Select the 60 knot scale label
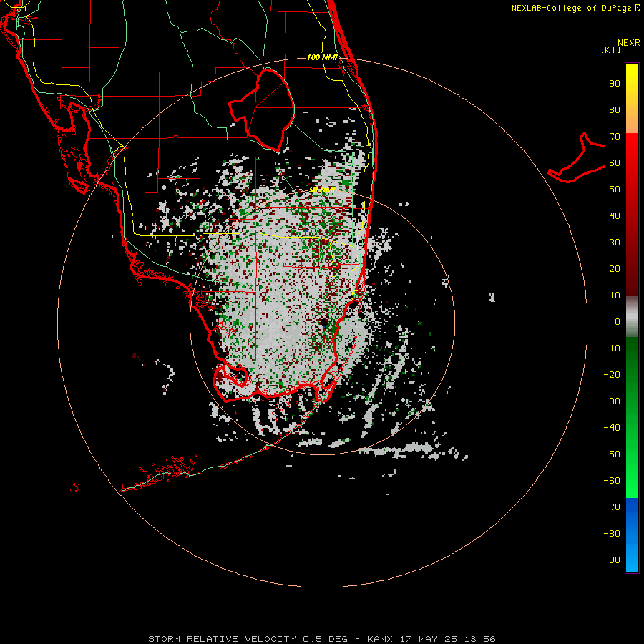644x644 pixels. pyautogui.click(x=615, y=163)
